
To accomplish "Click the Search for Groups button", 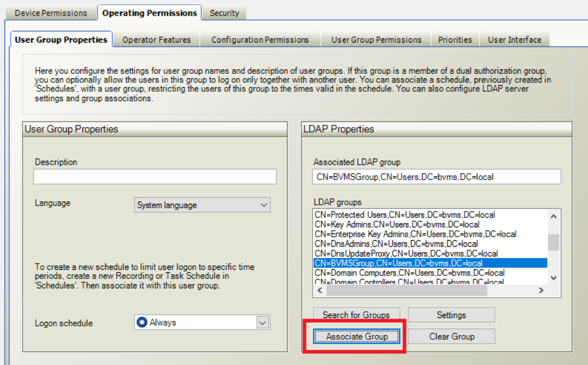I will pos(356,315).
